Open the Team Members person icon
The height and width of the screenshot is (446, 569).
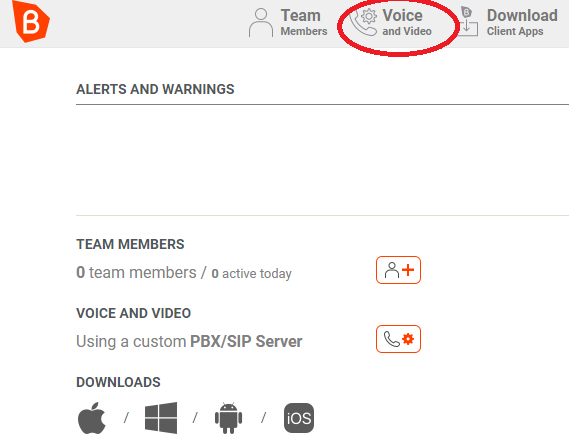pos(261,22)
